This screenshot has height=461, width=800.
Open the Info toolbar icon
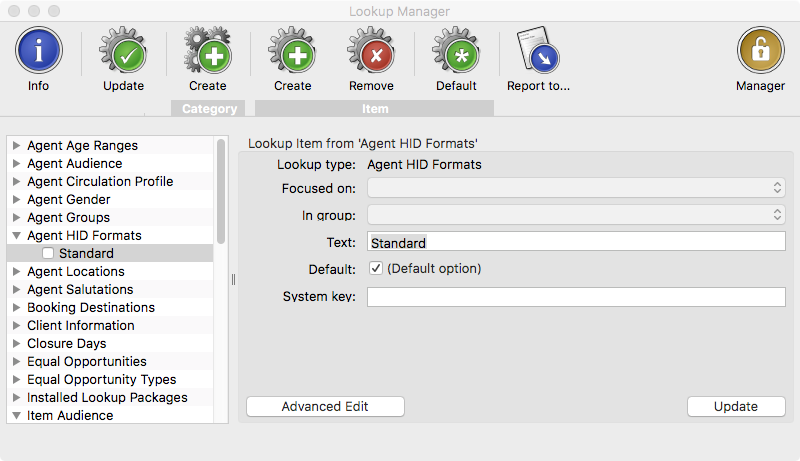click(39, 50)
